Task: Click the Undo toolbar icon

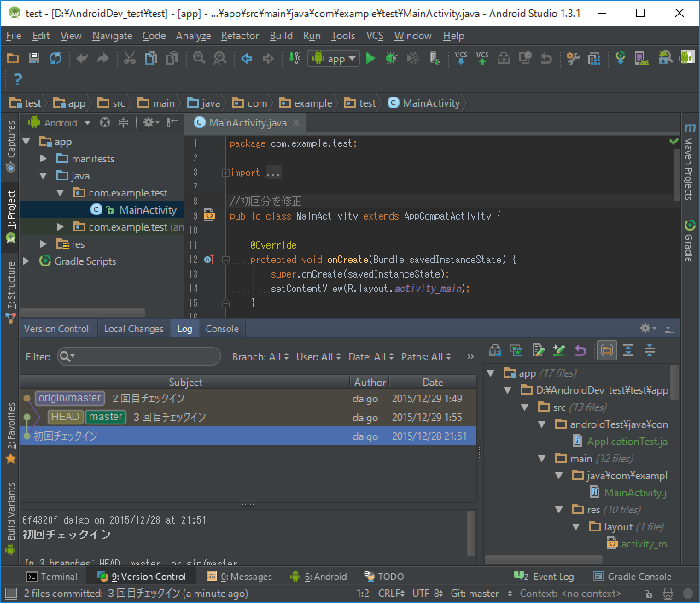Action: tap(82, 58)
